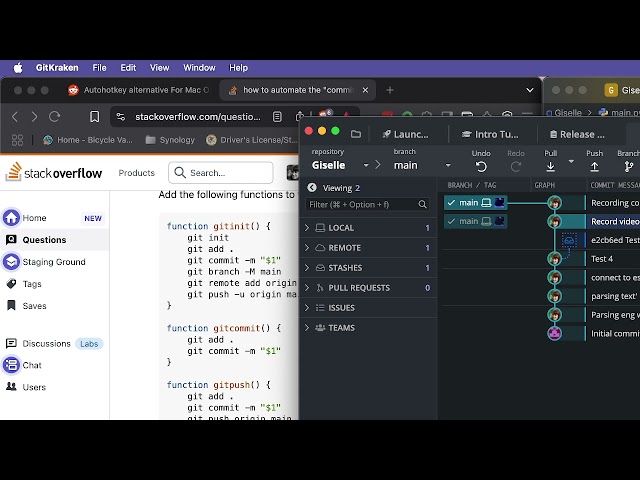Select the 'Initial commit' row
The width and height of the screenshot is (640, 480).
tap(615, 333)
